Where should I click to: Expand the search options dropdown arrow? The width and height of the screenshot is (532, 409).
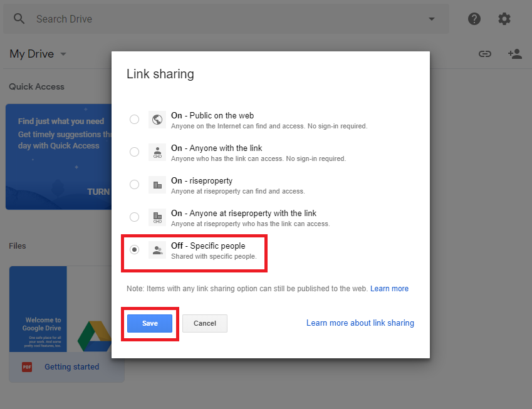click(x=431, y=19)
